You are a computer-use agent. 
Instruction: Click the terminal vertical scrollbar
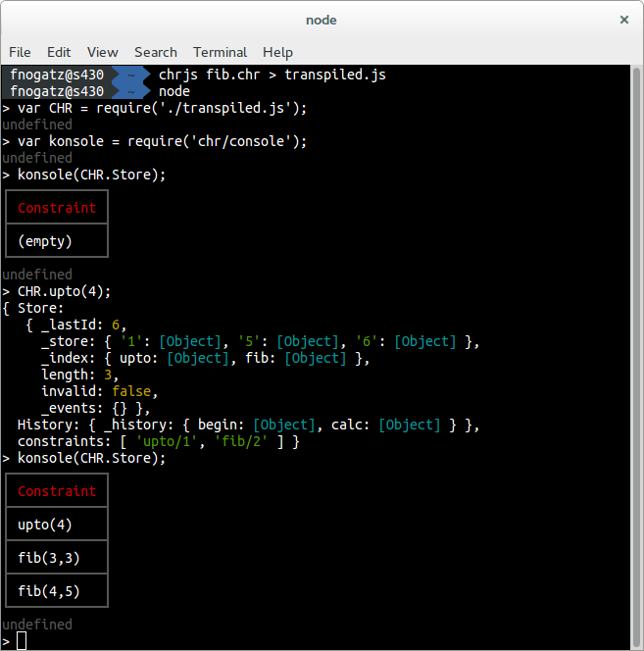point(636,357)
